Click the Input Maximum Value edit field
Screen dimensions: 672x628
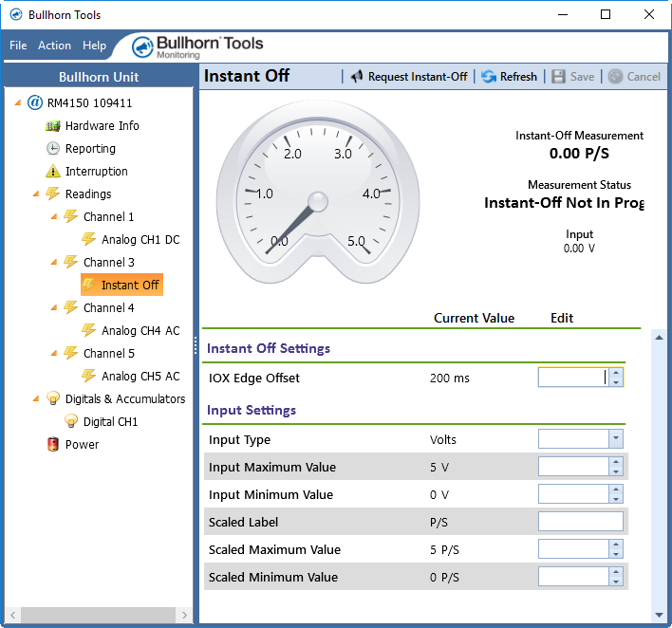[x=573, y=467]
